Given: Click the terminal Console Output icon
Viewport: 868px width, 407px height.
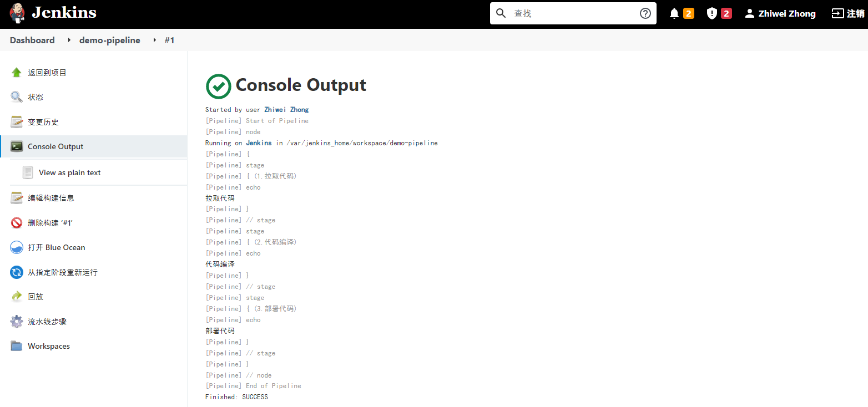Looking at the screenshot, I should [17, 146].
